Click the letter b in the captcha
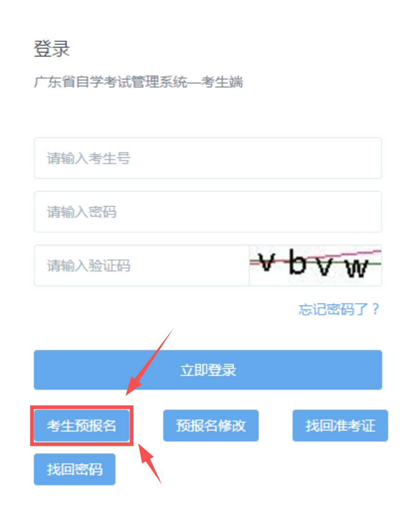Image resolution: width=418 pixels, height=532 pixels. tap(297, 261)
